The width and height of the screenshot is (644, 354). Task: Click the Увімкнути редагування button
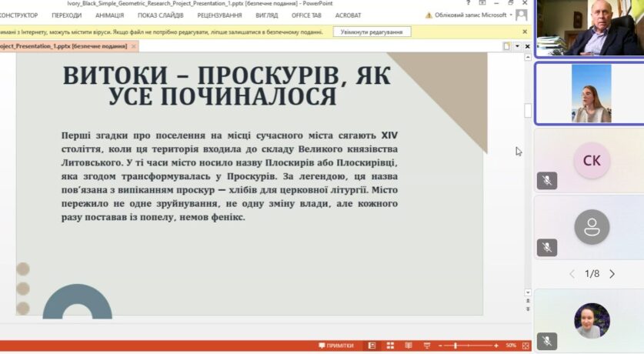coord(372,32)
